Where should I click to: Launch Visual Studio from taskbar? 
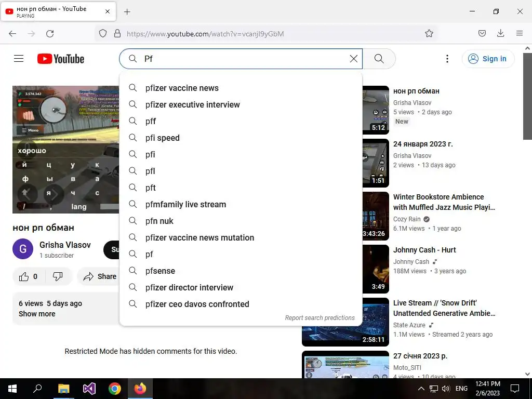(89, 389)
